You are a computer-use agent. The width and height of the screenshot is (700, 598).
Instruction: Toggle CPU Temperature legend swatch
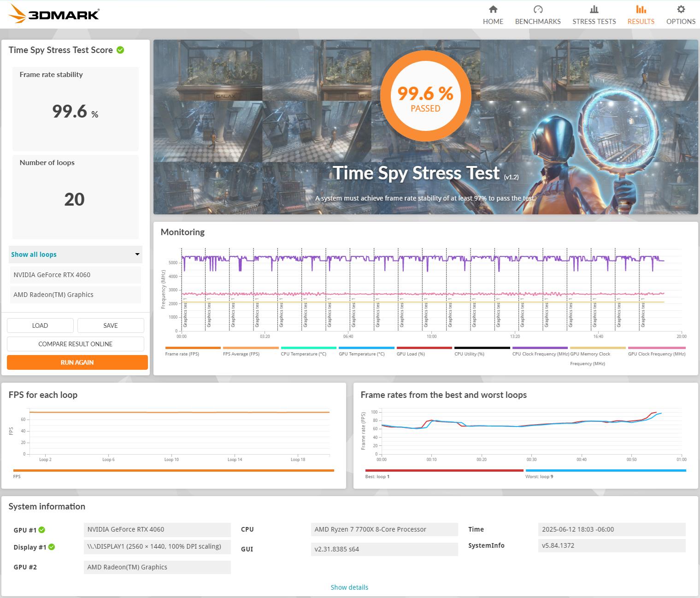(x=308, y=348)
